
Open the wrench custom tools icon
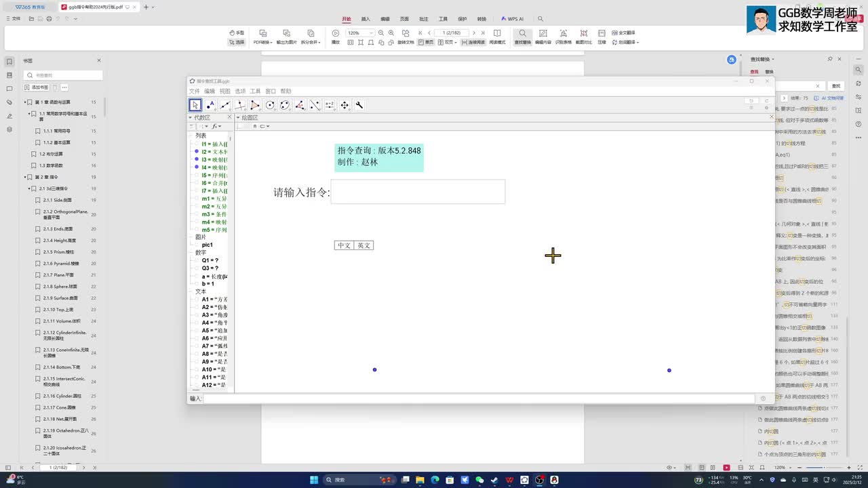click(359, 105)
